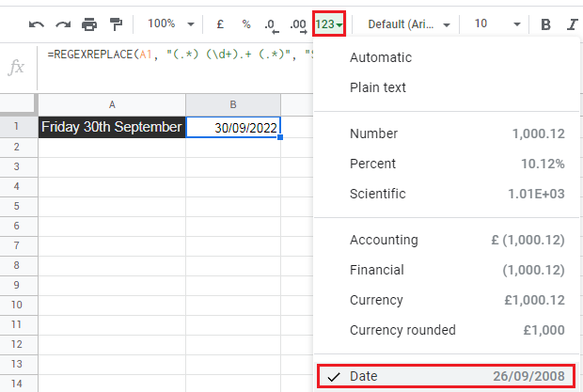The image size is (583, 392).
Task: Open the 100% zoom dropdown
Action: point(171,24)
